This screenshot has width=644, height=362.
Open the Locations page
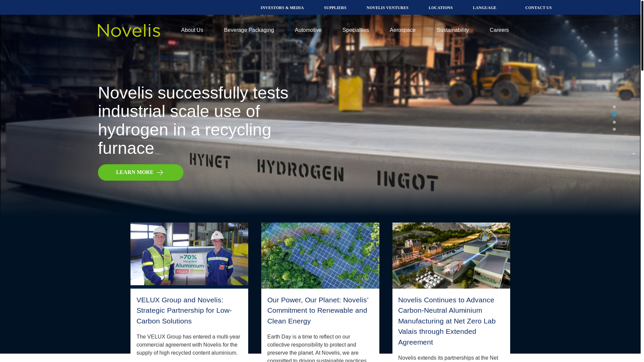coord(441,8)
